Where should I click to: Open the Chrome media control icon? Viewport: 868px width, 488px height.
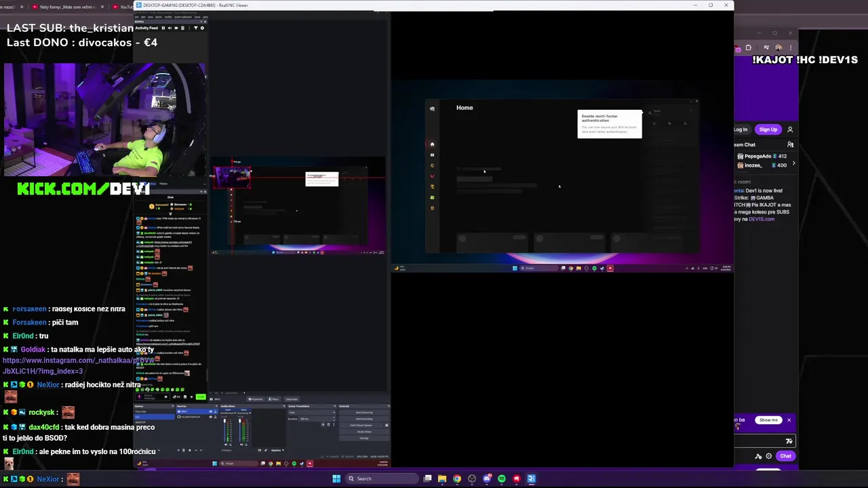pyautogui.click(x=766, y=48)
